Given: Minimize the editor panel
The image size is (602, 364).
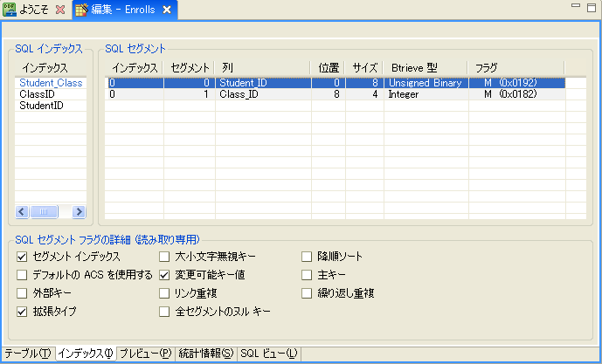Looking at the screenshot, I should click(575, 7).
